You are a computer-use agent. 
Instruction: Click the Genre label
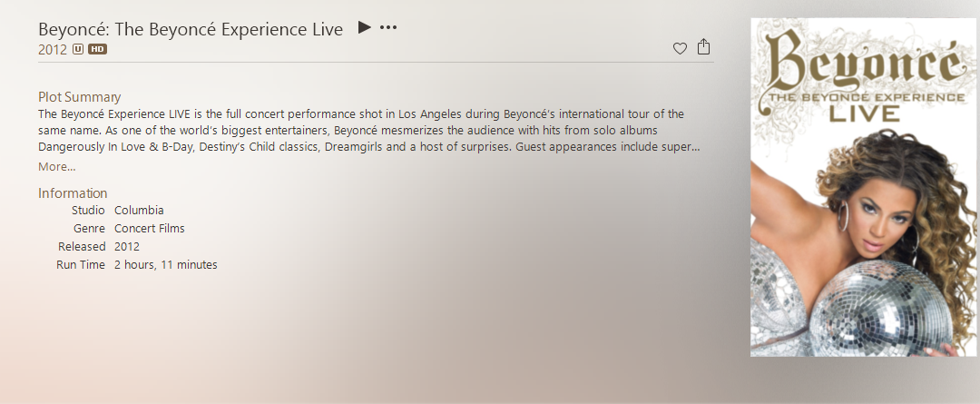(x=89, y=228)
